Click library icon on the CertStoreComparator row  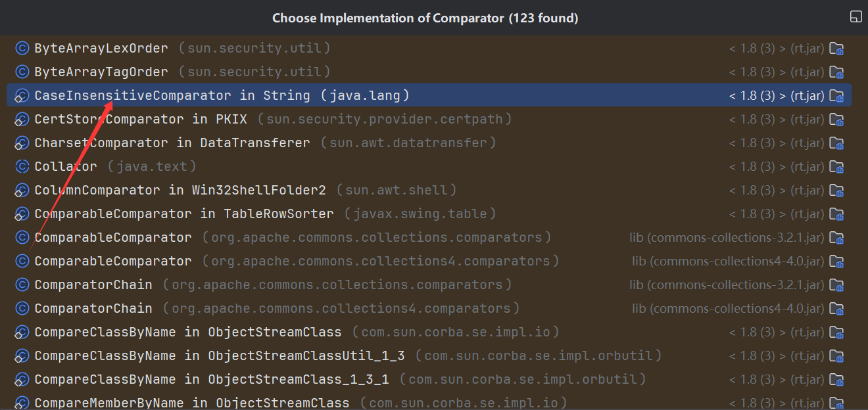point(836,120)
